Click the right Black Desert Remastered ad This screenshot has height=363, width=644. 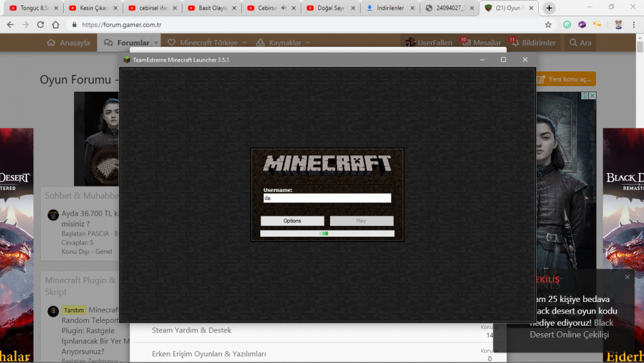[x=623, y=246]
